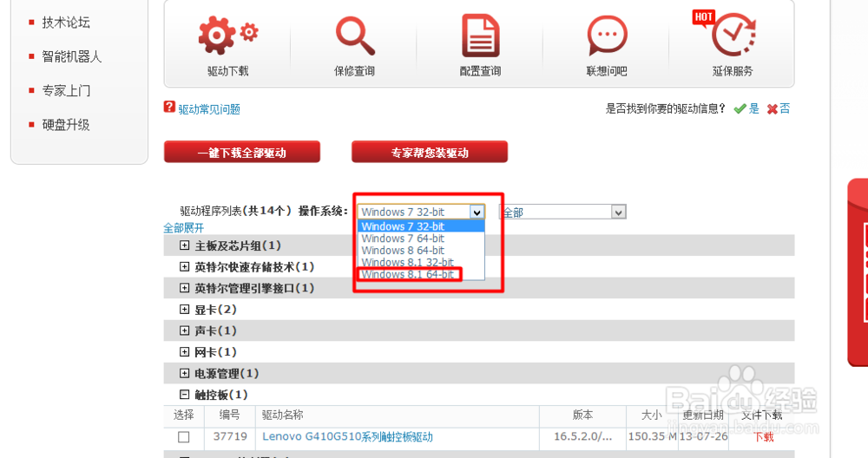
Task: Click the 版本 column header
Action: [x=582, y=415]
